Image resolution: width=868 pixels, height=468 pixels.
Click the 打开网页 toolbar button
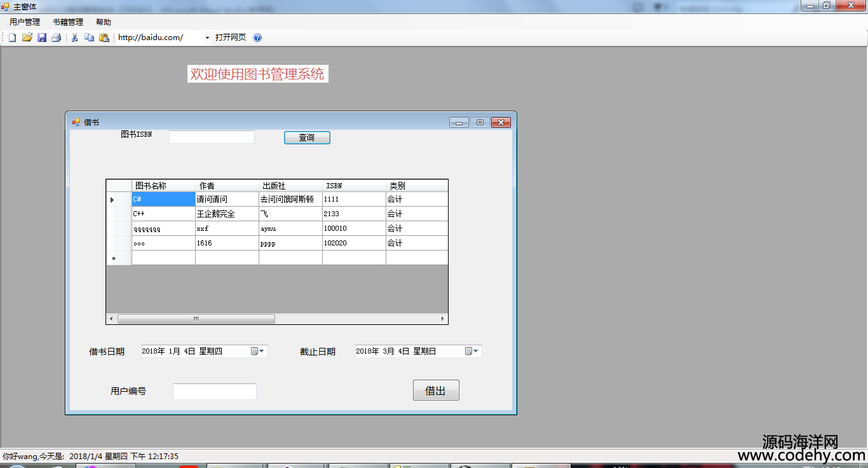pyautogui.click(x=231, y=38)
